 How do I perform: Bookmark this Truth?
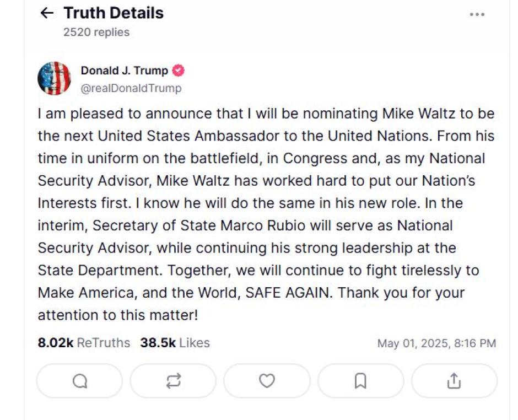(x=360, y=380)
